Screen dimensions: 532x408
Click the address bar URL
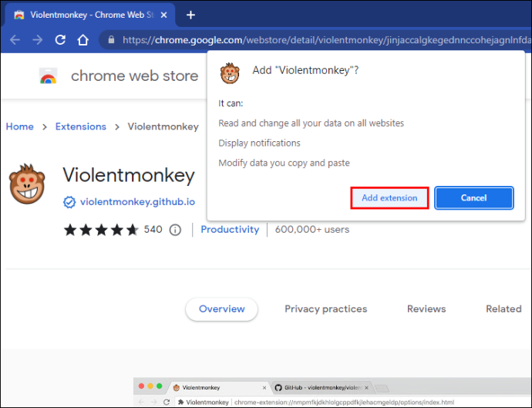[x=326, y=40]
